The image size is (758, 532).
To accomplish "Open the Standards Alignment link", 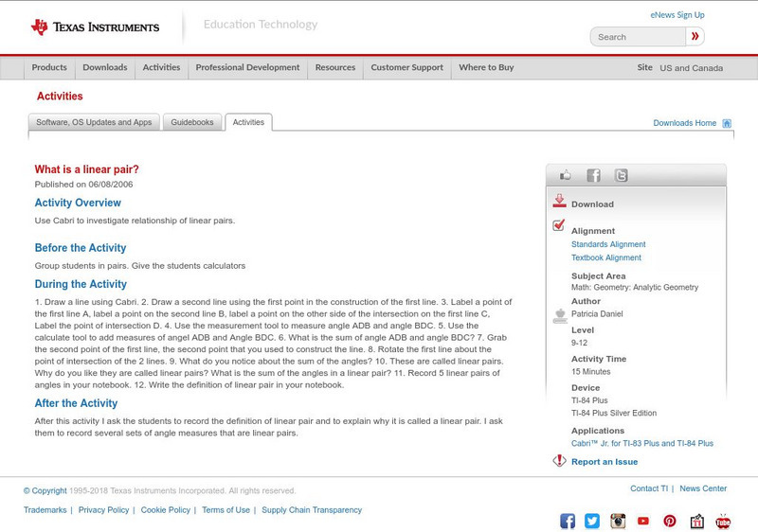I will (x=608, y=244).
